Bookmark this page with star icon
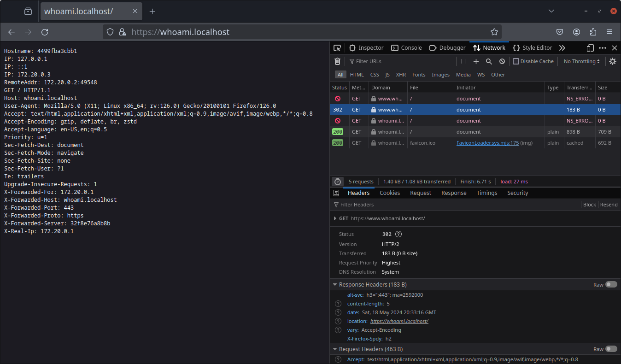Image resolution: width=621 pixels, height=364 pixels. (494, 32)
